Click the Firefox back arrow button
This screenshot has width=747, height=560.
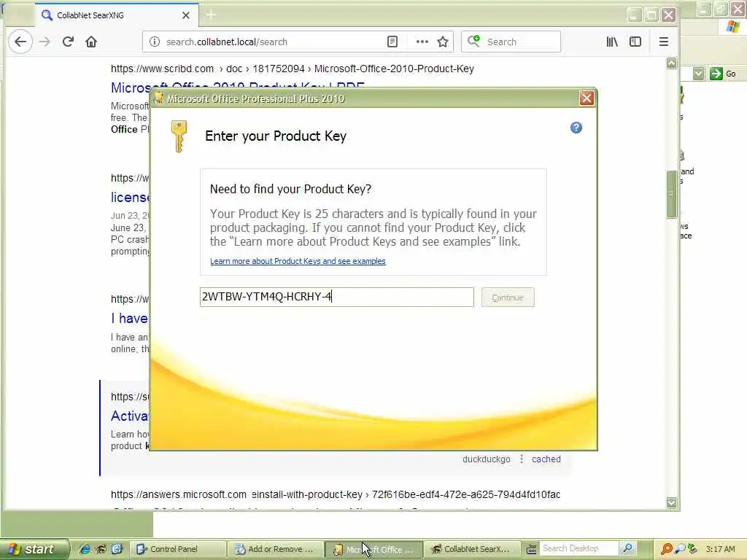tap(20, 42)
